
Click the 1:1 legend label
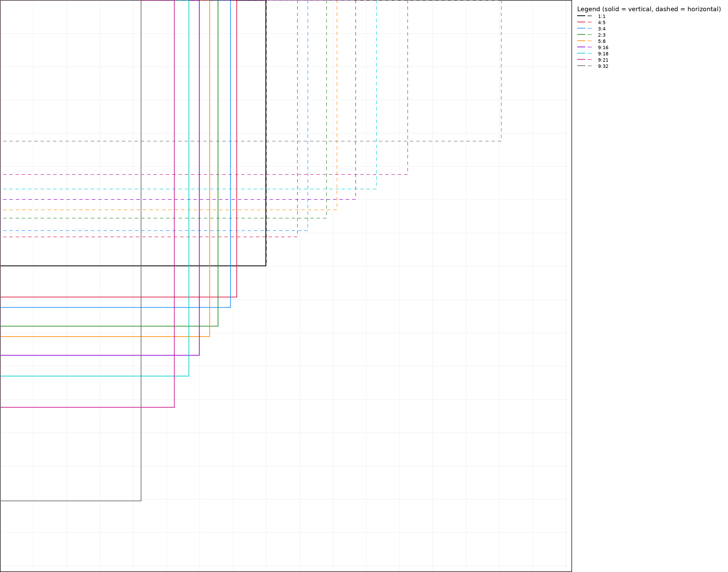tap(601, 16)
